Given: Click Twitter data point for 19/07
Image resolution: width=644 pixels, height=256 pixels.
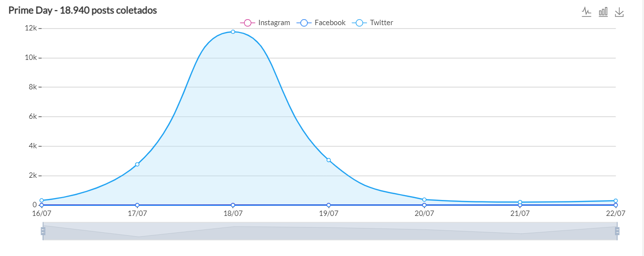Looking at the screenshot, I should 329,160.
